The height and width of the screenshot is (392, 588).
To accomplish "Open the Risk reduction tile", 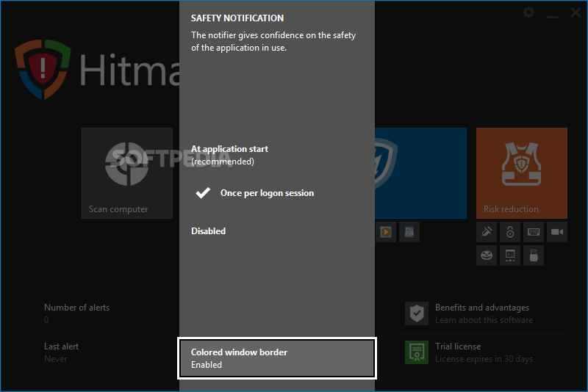I will [x=521, y=173].
